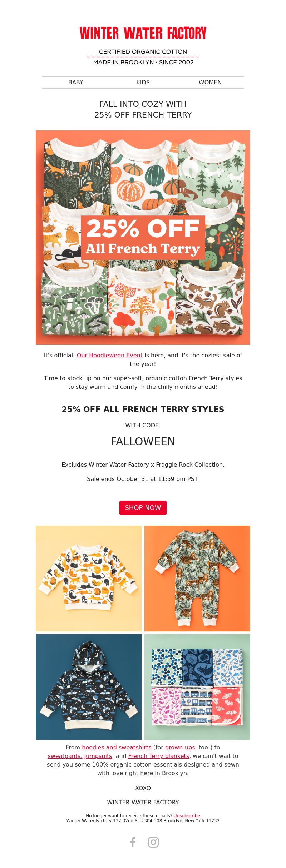Screen dimensions: 286x868
Task: Select the WOMEN navigation item
Action: point(210,83)
